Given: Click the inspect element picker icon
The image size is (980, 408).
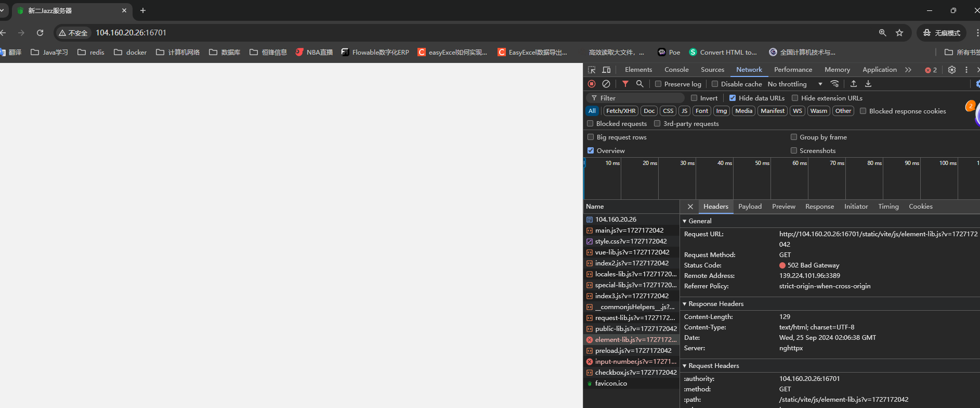Looking at the screenshot, I should coord(592,70).
